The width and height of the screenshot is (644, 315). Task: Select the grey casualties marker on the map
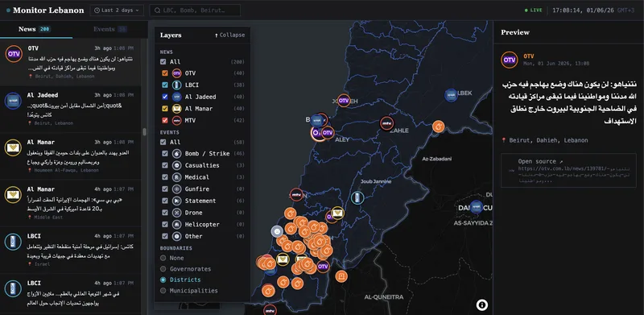pyautogui.click(x=278, y=231)
